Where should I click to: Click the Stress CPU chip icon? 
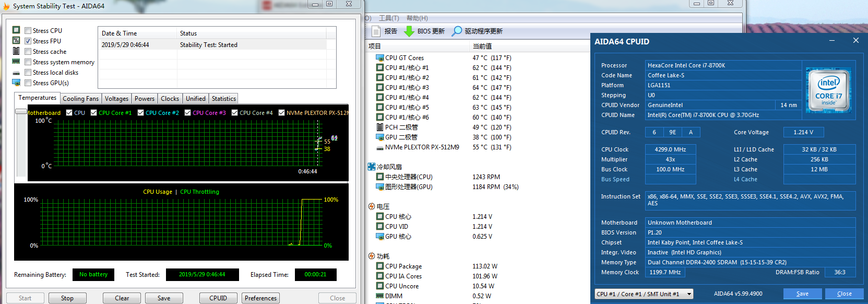[16, 30]
